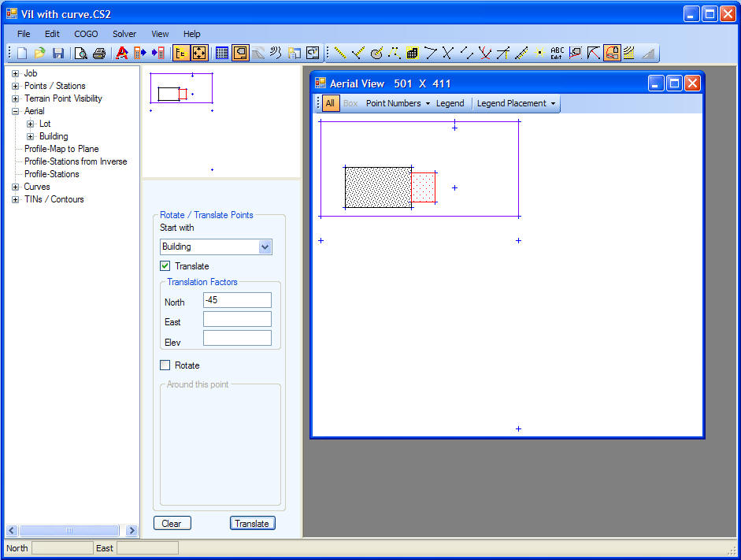
Task: Open the Legend Placement dropdown
Action: point(516,103)
